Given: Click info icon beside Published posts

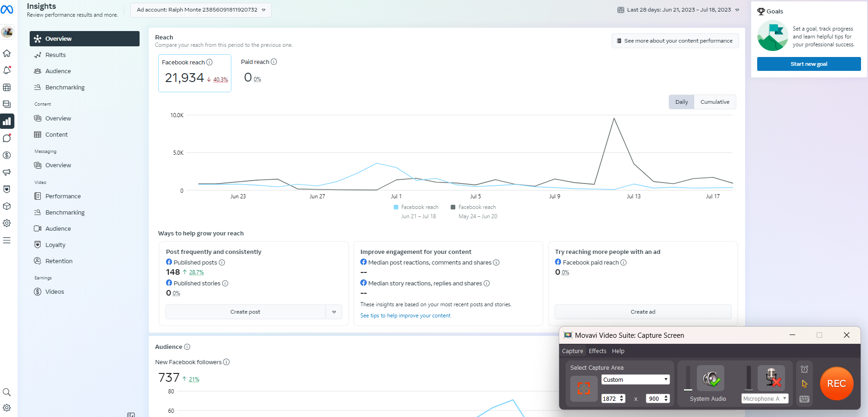Looking at the screenshot, I should [x=222, y=262].
